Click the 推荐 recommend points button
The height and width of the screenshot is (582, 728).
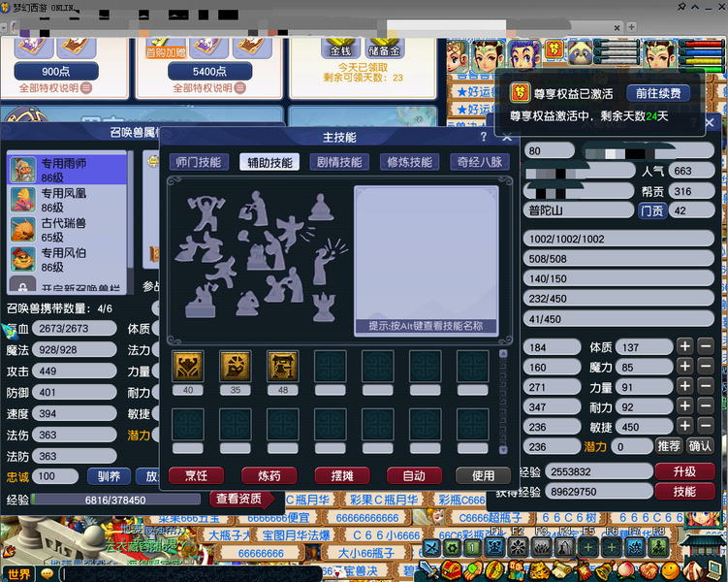(x=669, y=446)
